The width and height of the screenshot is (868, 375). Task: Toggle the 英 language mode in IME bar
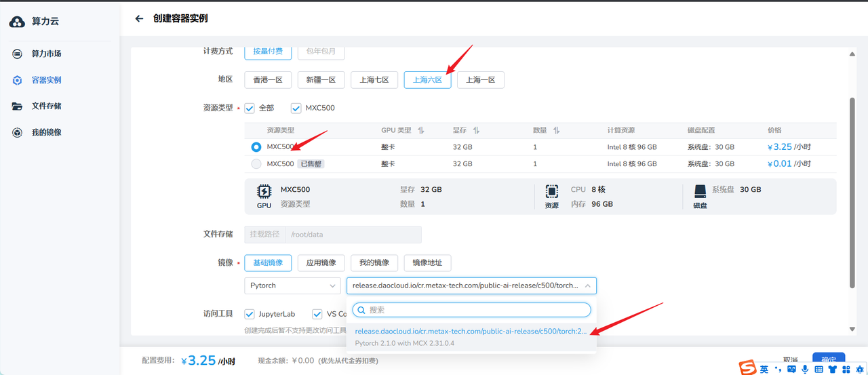(764, 369)
